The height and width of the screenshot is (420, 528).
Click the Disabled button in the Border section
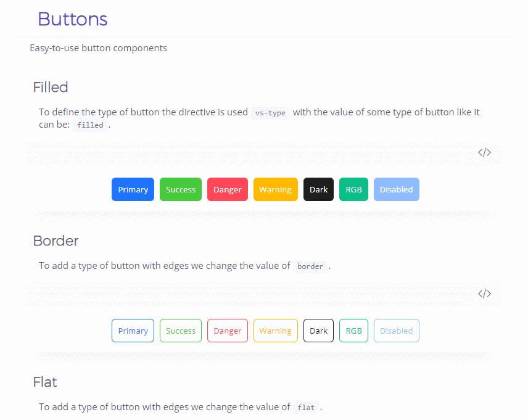tap(396, 331)
